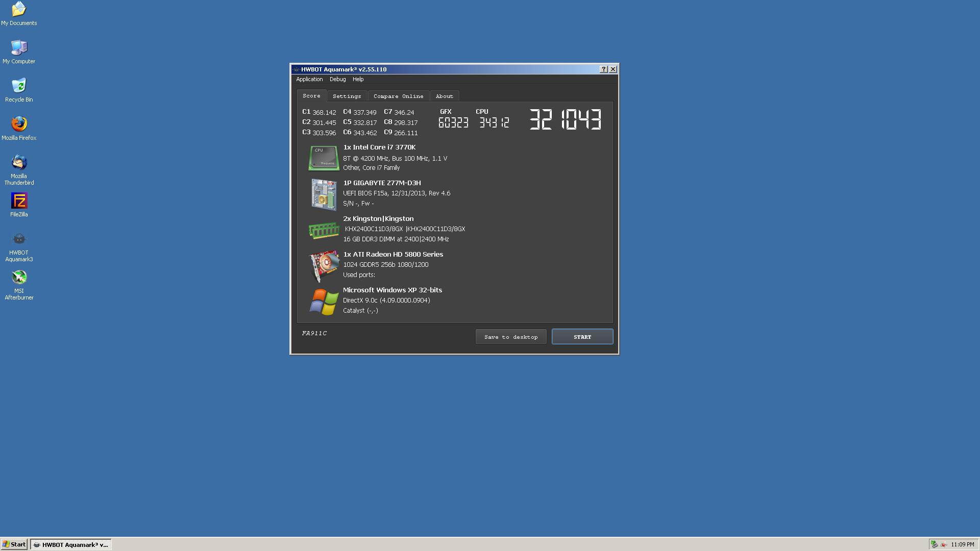Click the Save to desktop button

[x=511, y=337]
